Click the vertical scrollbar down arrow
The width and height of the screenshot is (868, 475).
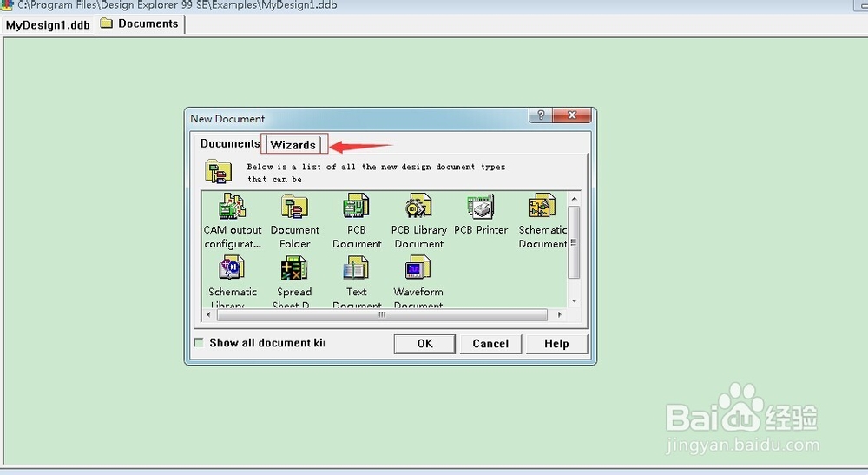(574, 300)
